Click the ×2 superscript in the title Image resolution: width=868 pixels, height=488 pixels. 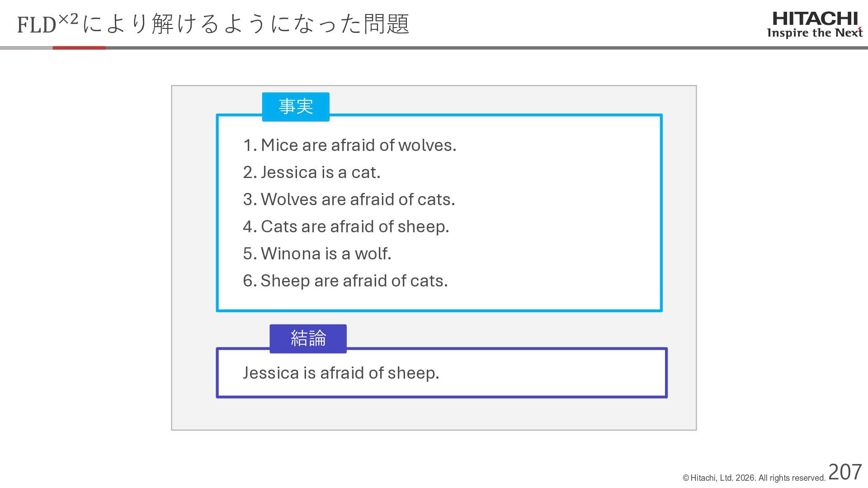pyautogui.click(x=68, y=19)
